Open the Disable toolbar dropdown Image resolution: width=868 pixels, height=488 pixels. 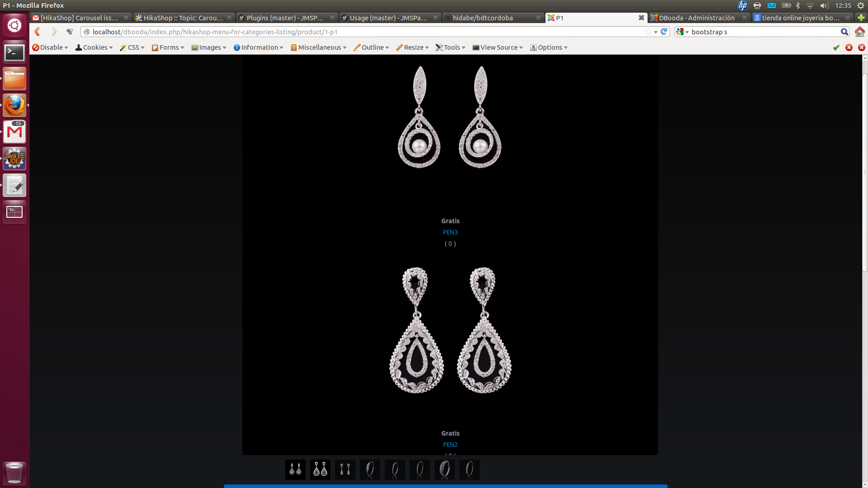click(50, 47)
